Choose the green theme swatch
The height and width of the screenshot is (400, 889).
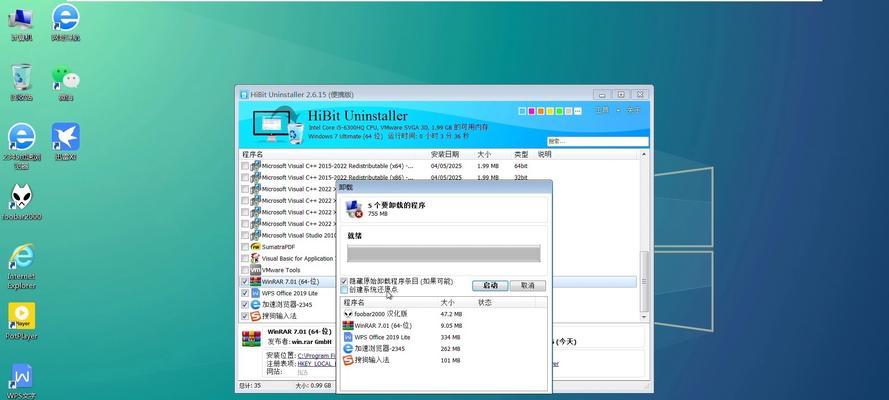coord(559,111)
